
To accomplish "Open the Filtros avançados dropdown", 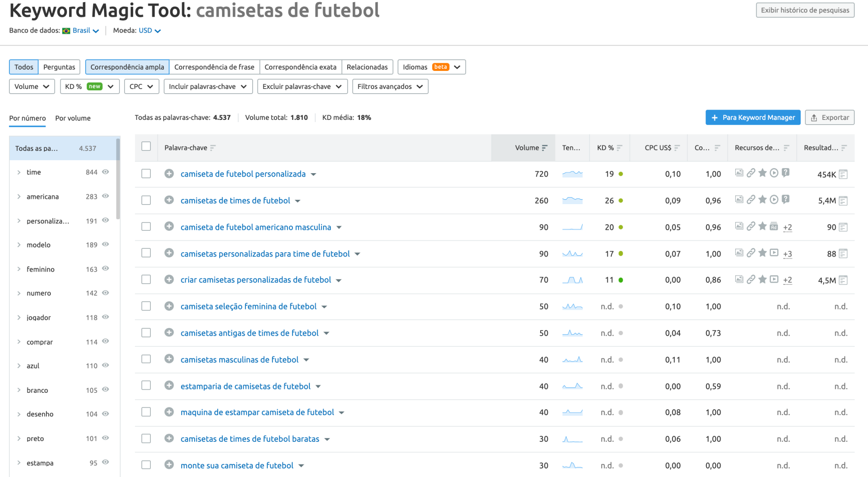I will [x=390, y=86].
